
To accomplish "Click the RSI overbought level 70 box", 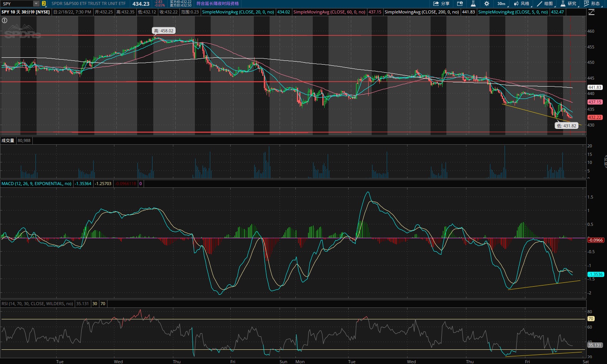I will pyautogui.click(x=103, y=304).
